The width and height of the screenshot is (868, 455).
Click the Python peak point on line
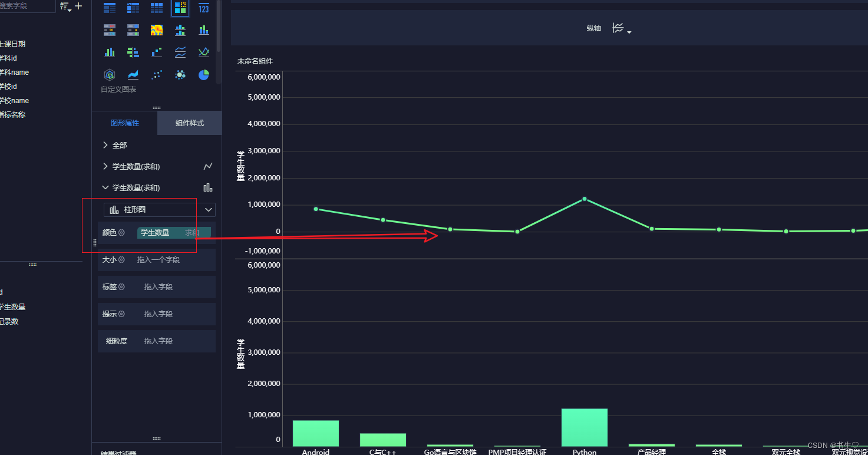tap(585, 199)
